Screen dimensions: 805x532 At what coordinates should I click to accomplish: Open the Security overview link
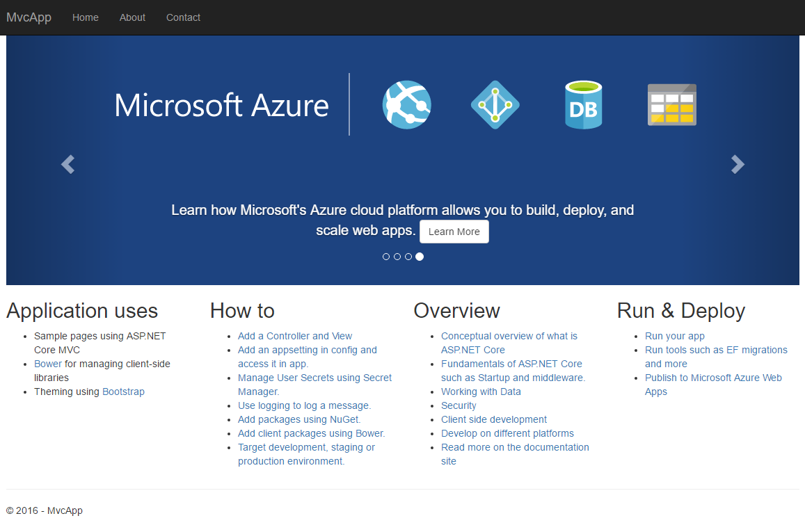[x=459, y=405]
